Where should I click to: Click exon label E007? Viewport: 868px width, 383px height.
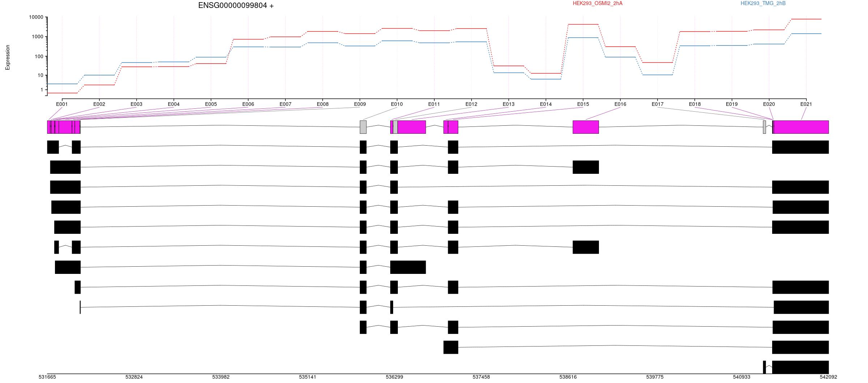tap(285, 104)
